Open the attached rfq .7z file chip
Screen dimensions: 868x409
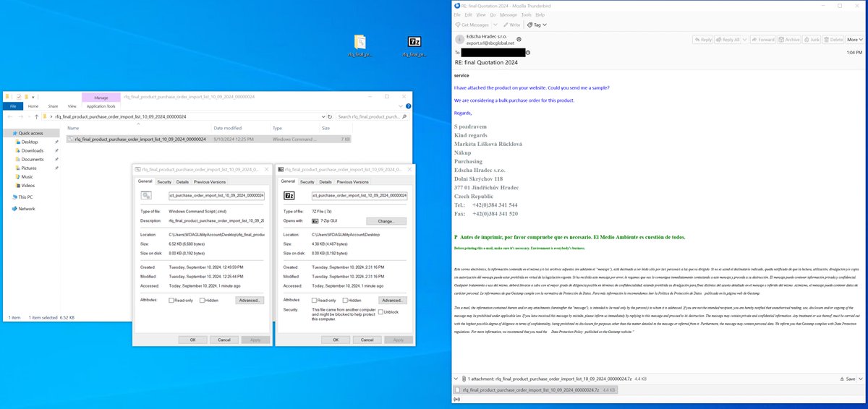coord(535,389)
